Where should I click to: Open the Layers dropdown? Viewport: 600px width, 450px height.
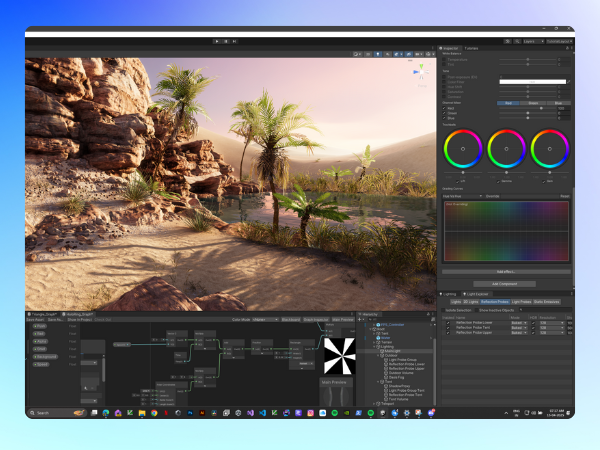click(533, 41)
